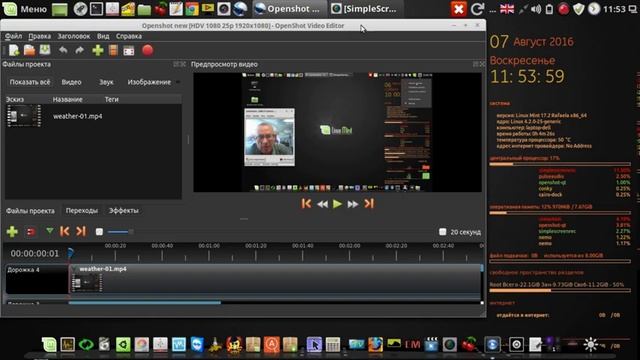The image size is (640, 360).
Task: Rewind the video preview
Action: (x=322, y=204)
